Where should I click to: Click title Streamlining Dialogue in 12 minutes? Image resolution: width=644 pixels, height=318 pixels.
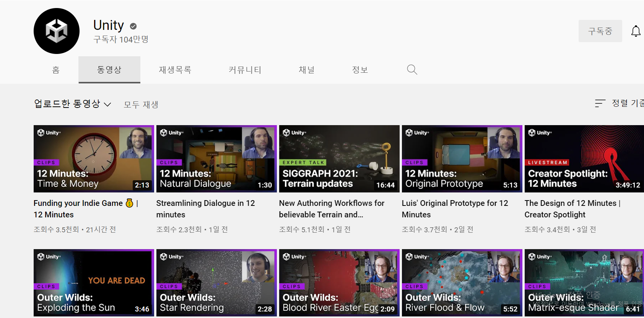coord(205,209)
